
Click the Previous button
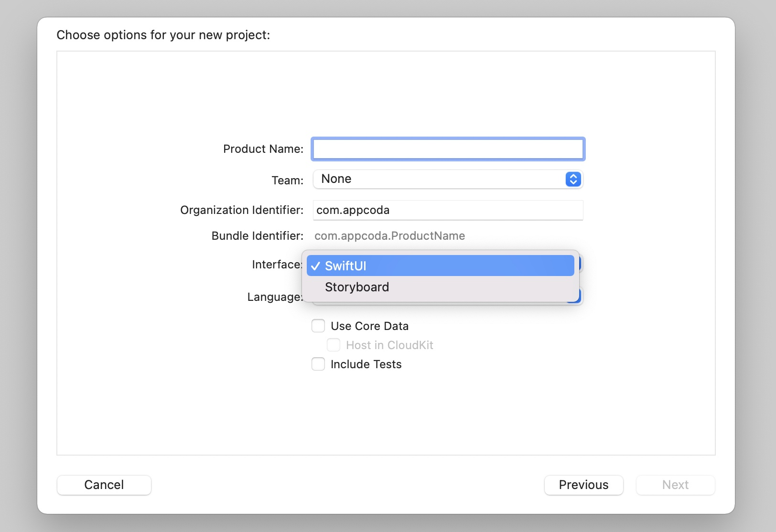tap(583, 485)
